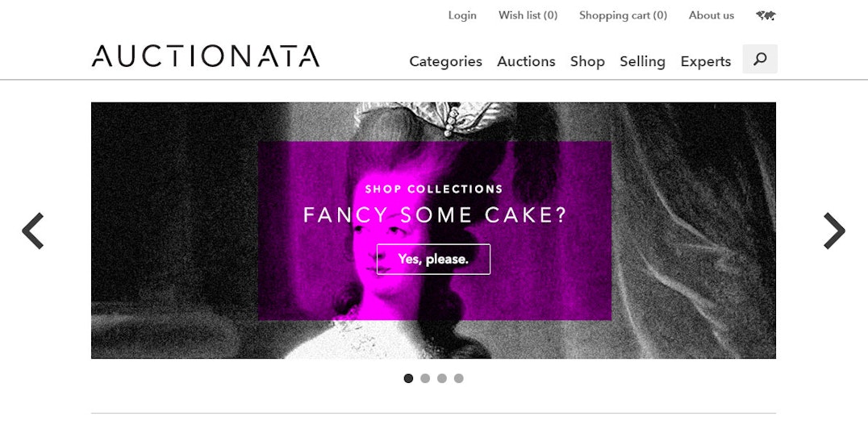
Task: Go to previous slide with left arrow
Action: [32, 231]
